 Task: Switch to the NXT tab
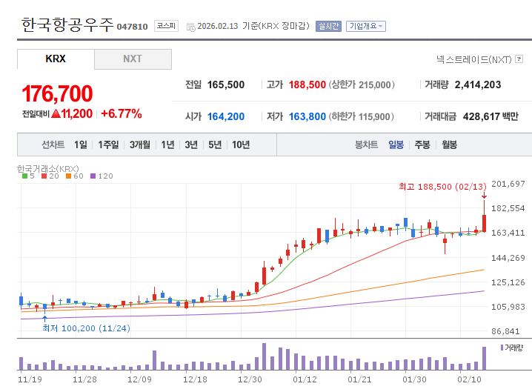(133, 59)
